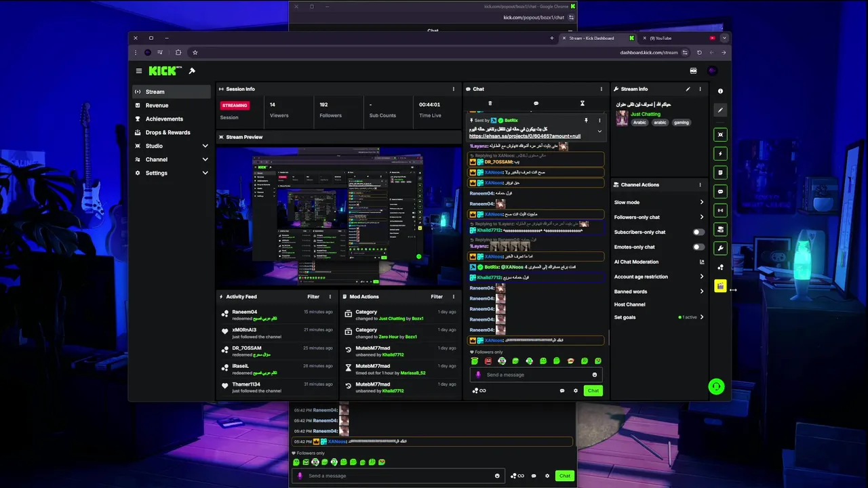Screen dimensions: 868x488
Task: Bookmark page with the star icon
Action: (195, 52)
